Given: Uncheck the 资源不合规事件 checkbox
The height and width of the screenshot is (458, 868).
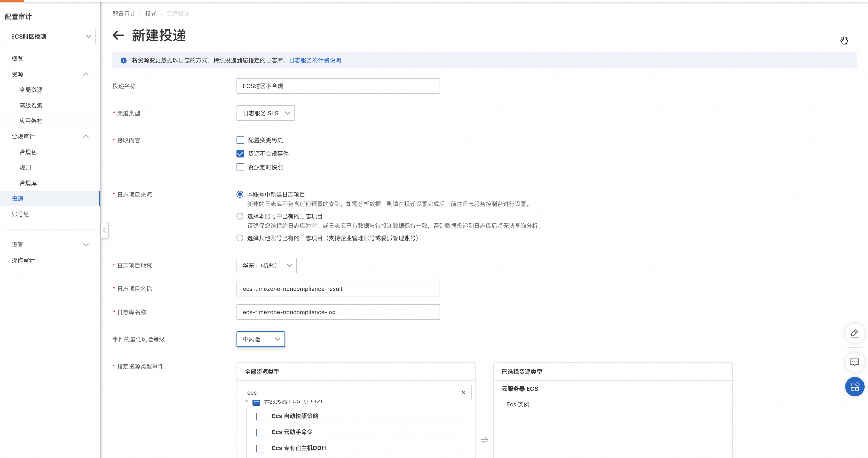Looking at the screenshot, I should pyautogui.click(x=240, y=154).
